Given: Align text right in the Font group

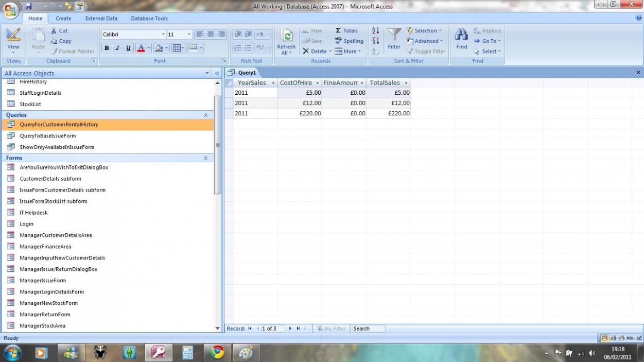Looking at the screenshot, I should pos(222,35).
